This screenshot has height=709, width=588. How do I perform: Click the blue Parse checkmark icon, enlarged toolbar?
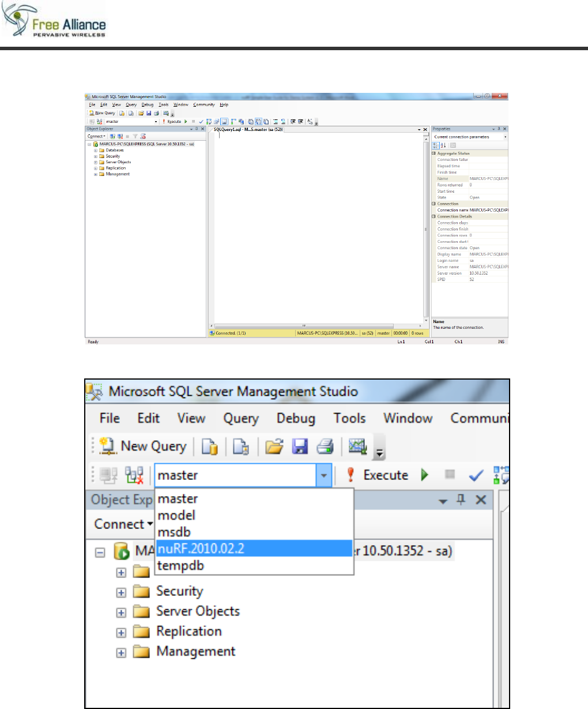pos(476,475)
